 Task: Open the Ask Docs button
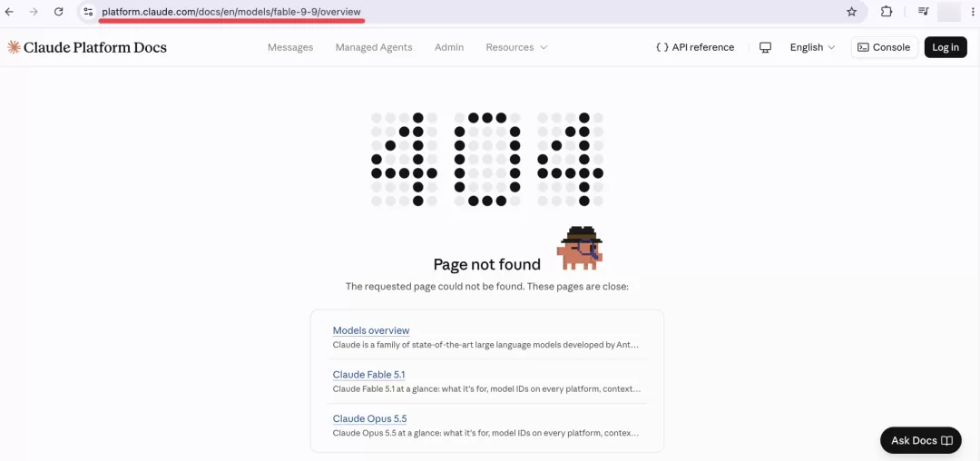point(921,440)
